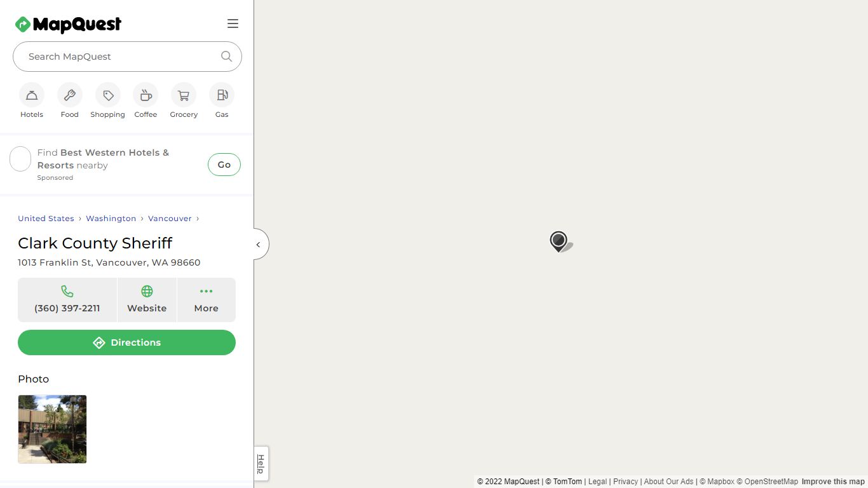Select the Hotels category icon
This screenshot has width=868, height=488.
click(32, 95)
